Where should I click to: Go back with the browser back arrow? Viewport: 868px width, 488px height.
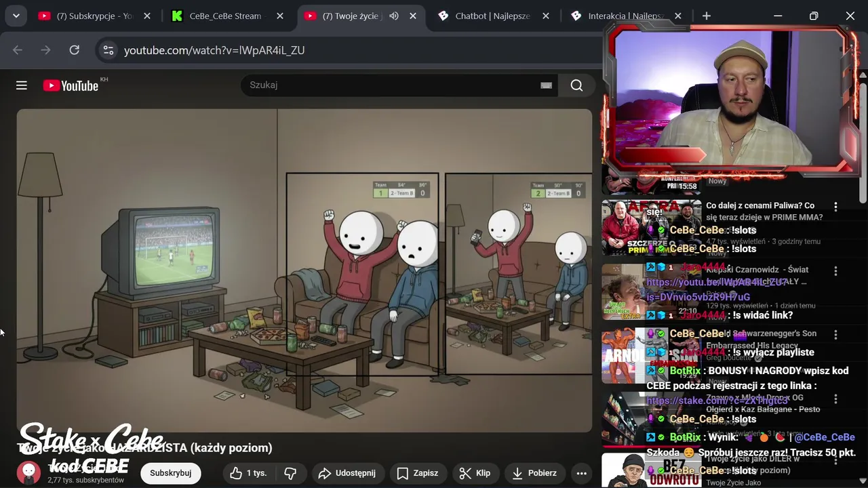pyautogui.click(x=18, y=50)
